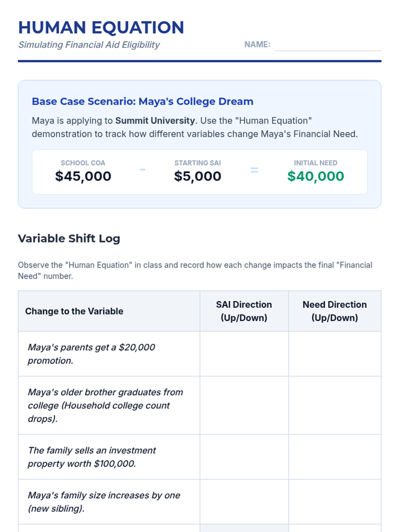Click the "Change to the Variable" column header
This screenshot has height=532, width=399.
(x=74, y=311)
